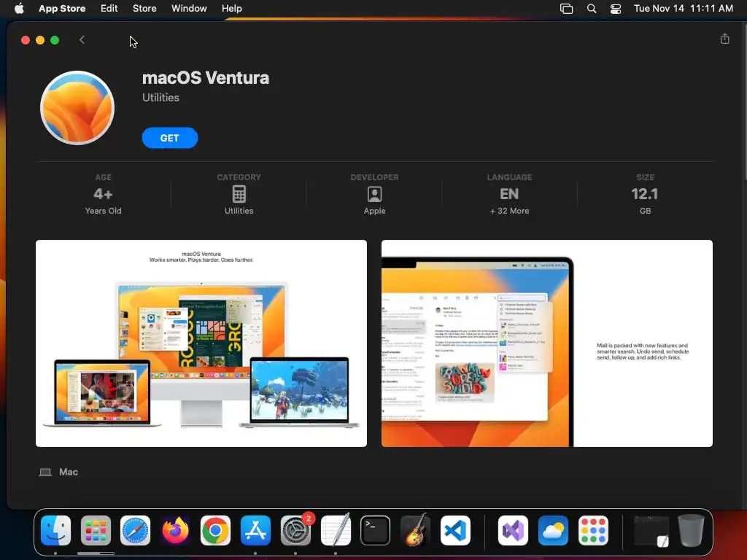Viewport: 747px width, 560px height.
Task: Open Launchpad from the Dock
Action: pyautogui.click(x=96, y=530)
